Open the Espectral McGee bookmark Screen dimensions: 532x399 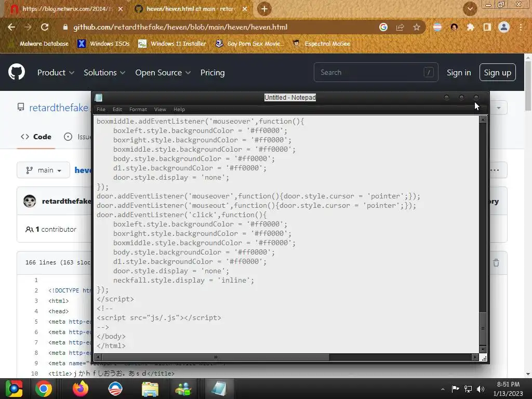click(x=321, y=44)
